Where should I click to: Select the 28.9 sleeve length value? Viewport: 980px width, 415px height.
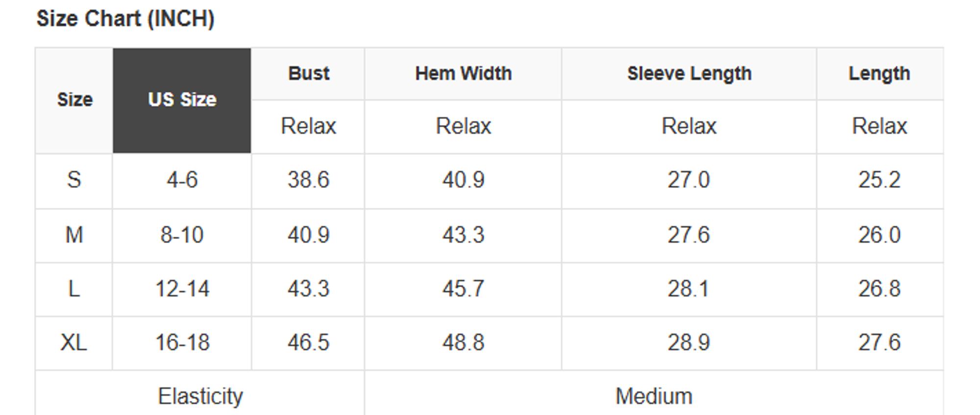pos(688,342)
